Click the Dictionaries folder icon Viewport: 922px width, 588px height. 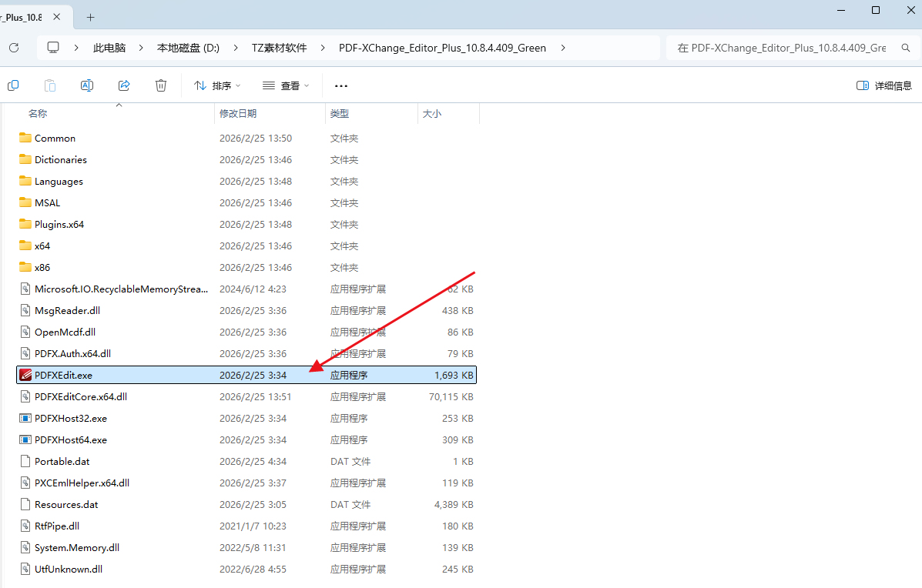click(25, 160)
